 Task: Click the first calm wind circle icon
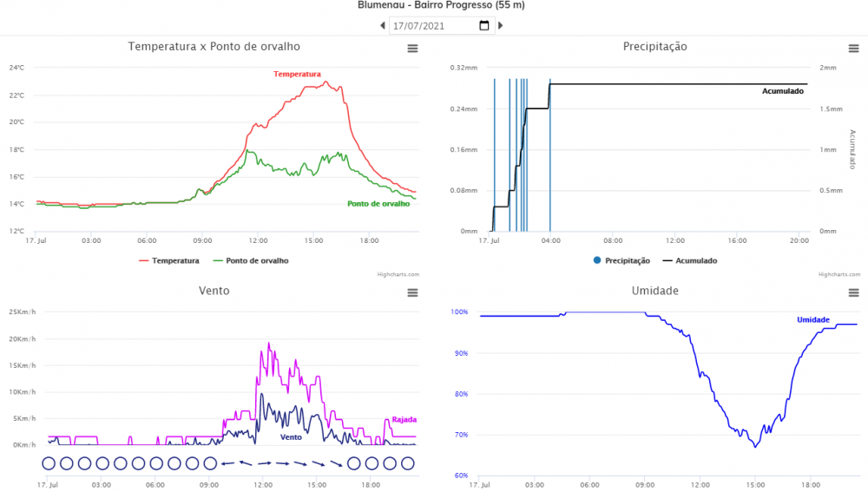49,463
